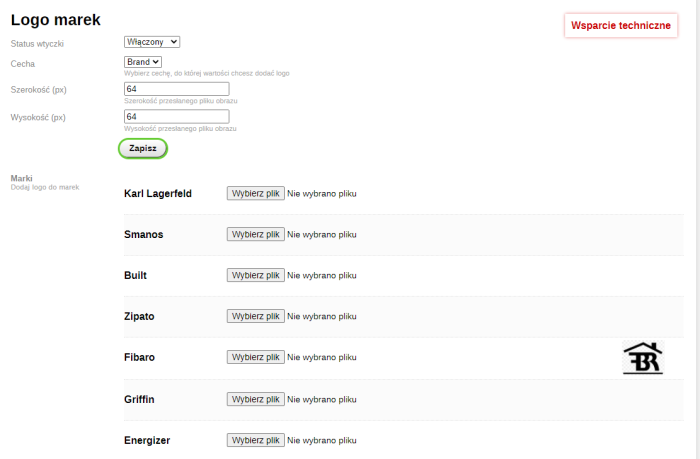Viewport: 700px width, 459px height.
Task: Open the Wsparcie techniczne link
Action: pos(620,25)
